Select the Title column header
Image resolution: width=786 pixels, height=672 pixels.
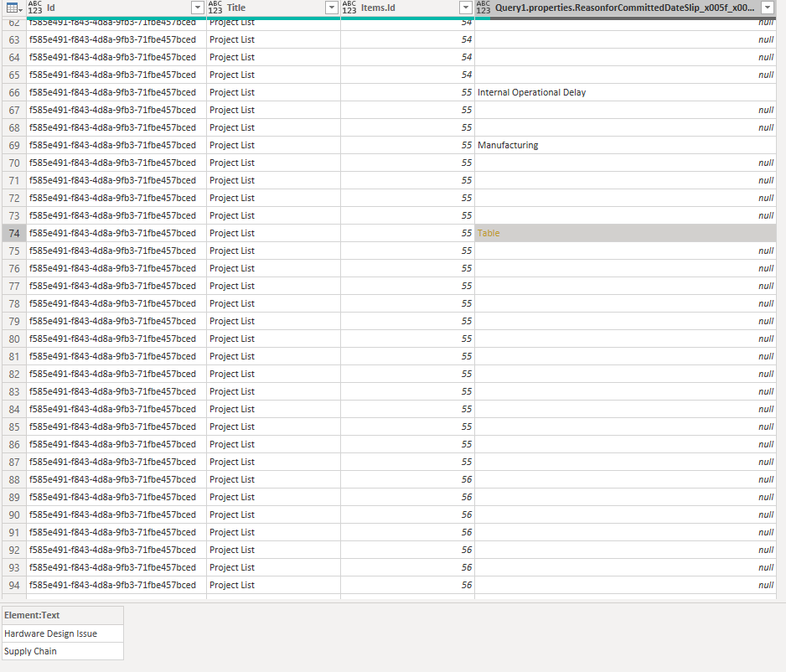click(x=274, y=8)
